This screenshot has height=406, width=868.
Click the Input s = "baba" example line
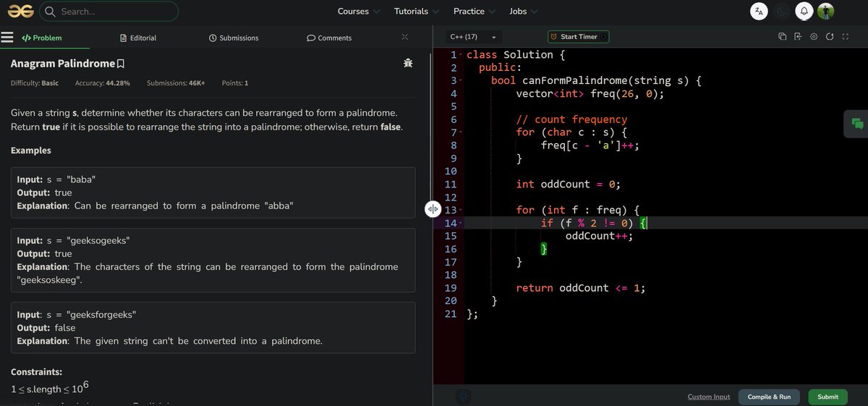[56, 180]
